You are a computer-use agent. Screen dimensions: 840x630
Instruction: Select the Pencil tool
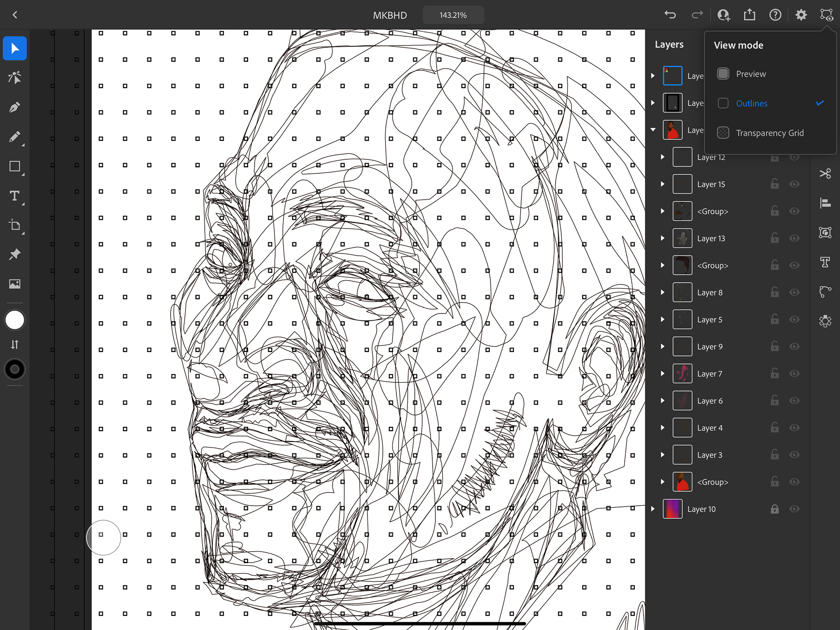click(x=14, y=137)
